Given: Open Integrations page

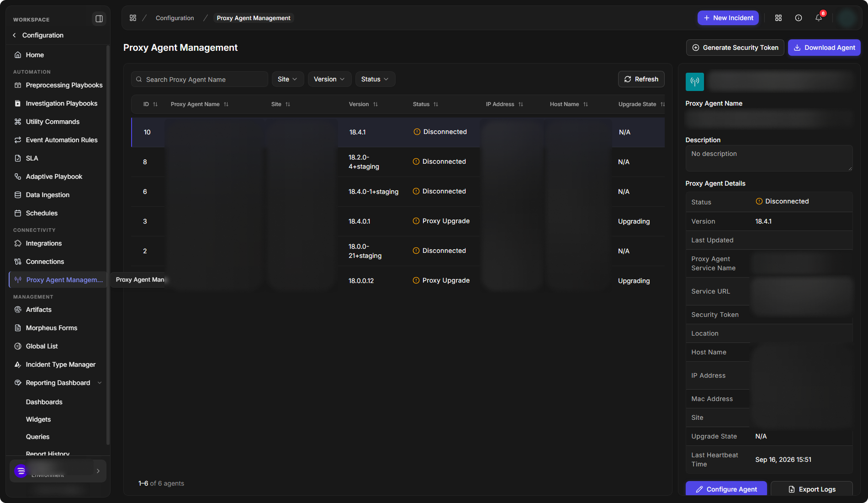Looking at the screenshot, I should point(58,243).
